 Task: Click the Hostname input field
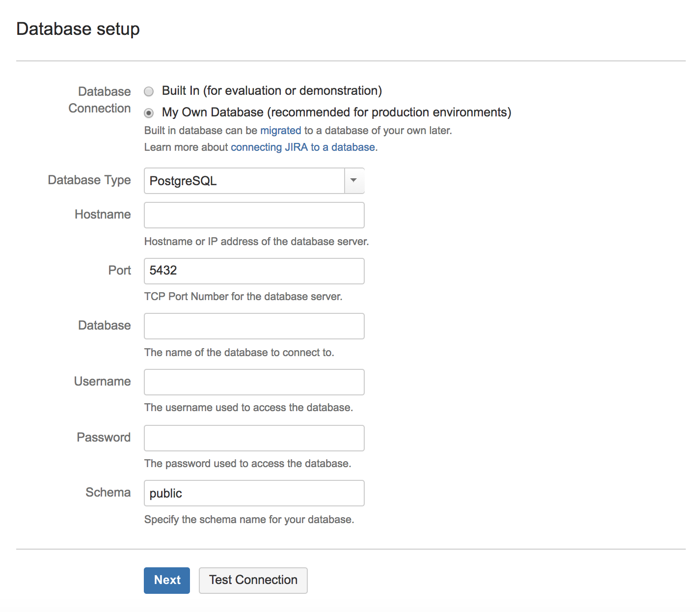254,215
